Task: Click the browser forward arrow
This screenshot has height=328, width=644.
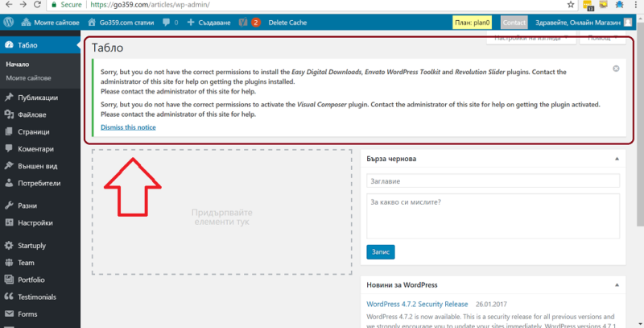Action: coord(23,5)
